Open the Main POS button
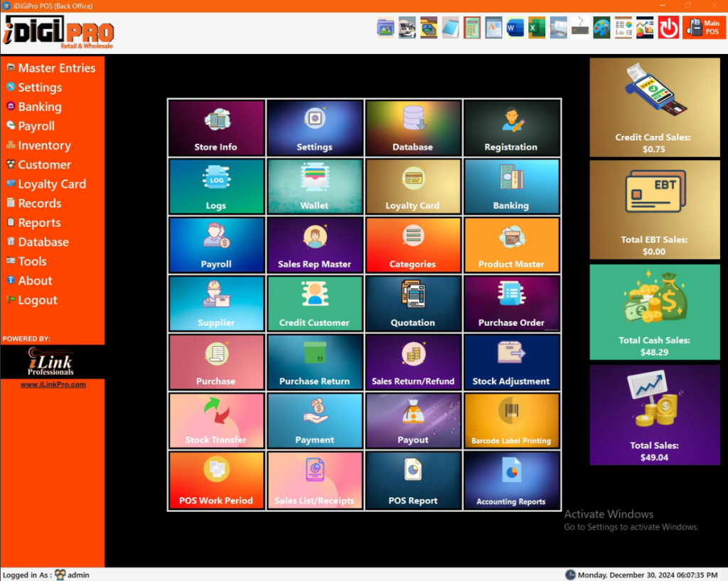 tap(703, 28)
